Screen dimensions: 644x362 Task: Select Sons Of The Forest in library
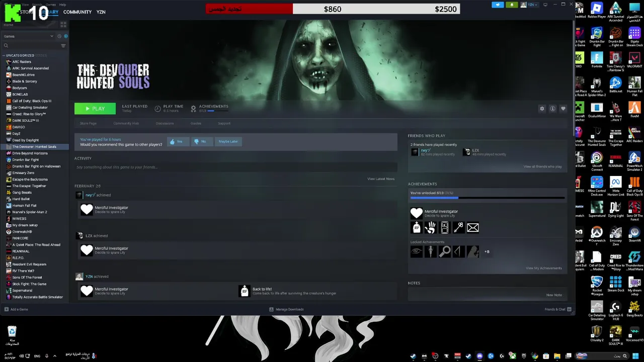click(x=27, y=278)
